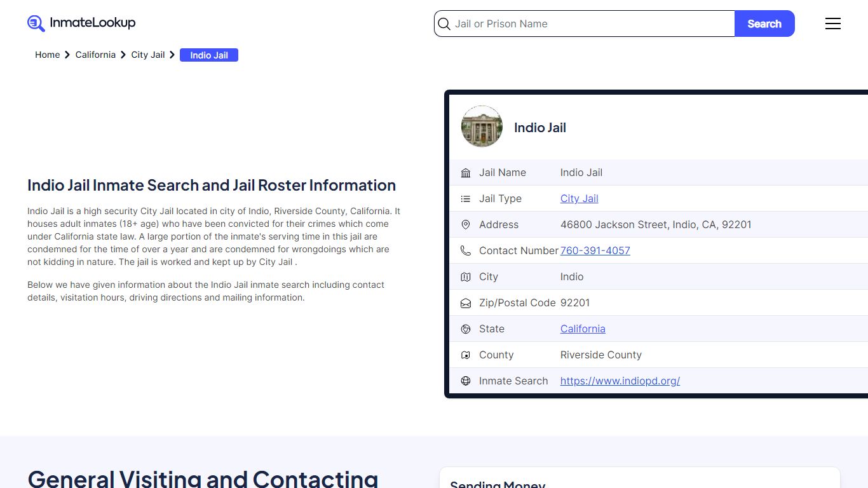Click the Indio Jail card title
The image size is (868, 488).
pos(540,128)
